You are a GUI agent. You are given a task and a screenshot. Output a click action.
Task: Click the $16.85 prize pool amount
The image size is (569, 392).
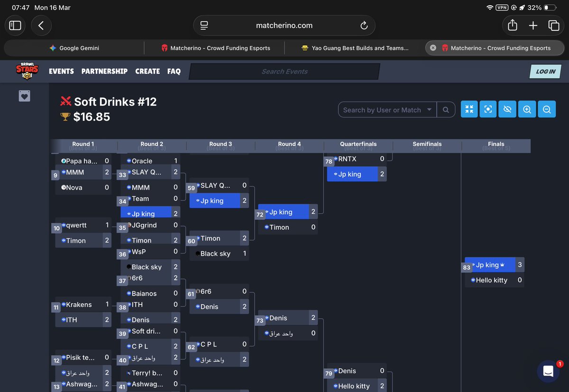[92, 117]
